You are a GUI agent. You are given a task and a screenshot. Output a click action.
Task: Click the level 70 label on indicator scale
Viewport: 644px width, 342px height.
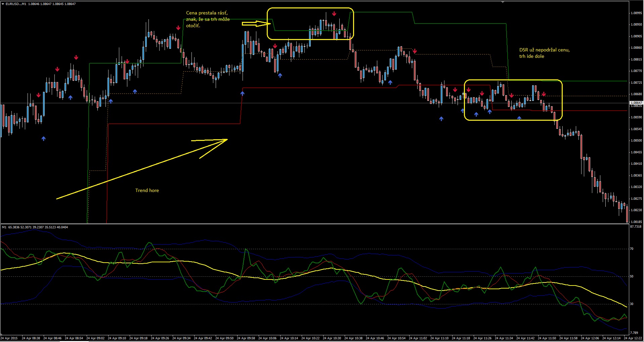tap(632, 249)
